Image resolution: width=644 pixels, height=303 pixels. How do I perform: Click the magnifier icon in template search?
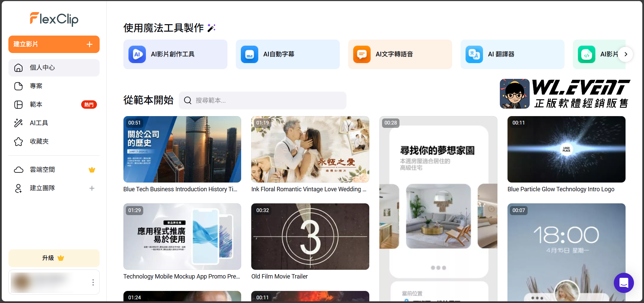click(188, 100)
